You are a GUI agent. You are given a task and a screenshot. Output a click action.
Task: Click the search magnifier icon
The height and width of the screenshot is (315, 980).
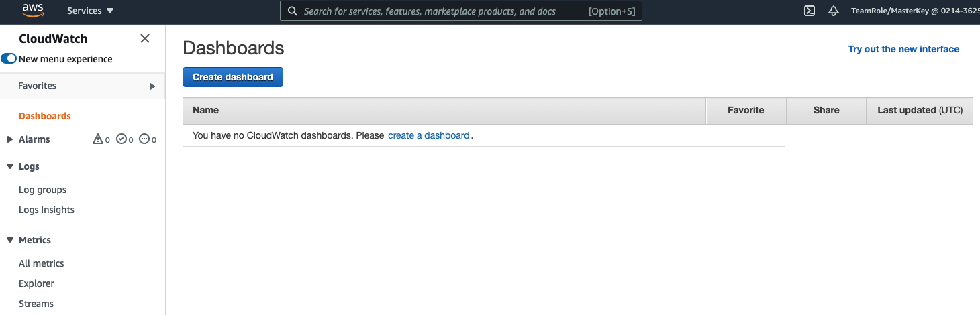pos(292,11)
